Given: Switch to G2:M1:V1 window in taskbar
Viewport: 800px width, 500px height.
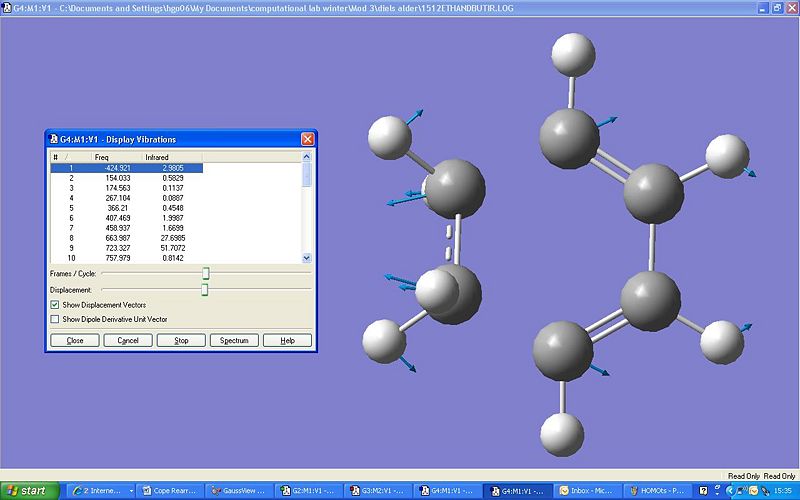Looking at the screenshot, I should click(x=310, y=491).
